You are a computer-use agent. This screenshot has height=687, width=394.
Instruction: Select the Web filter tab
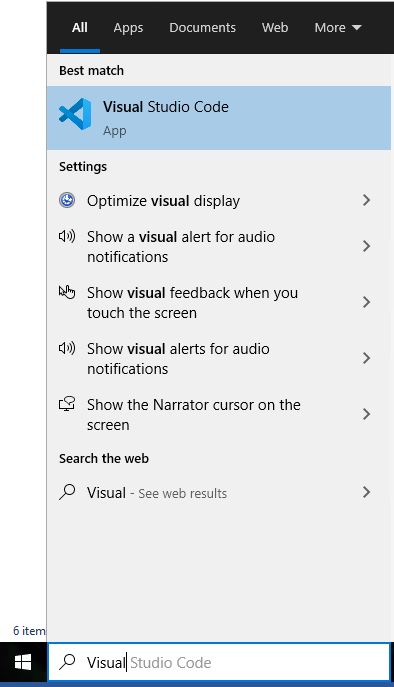(275, 28)
